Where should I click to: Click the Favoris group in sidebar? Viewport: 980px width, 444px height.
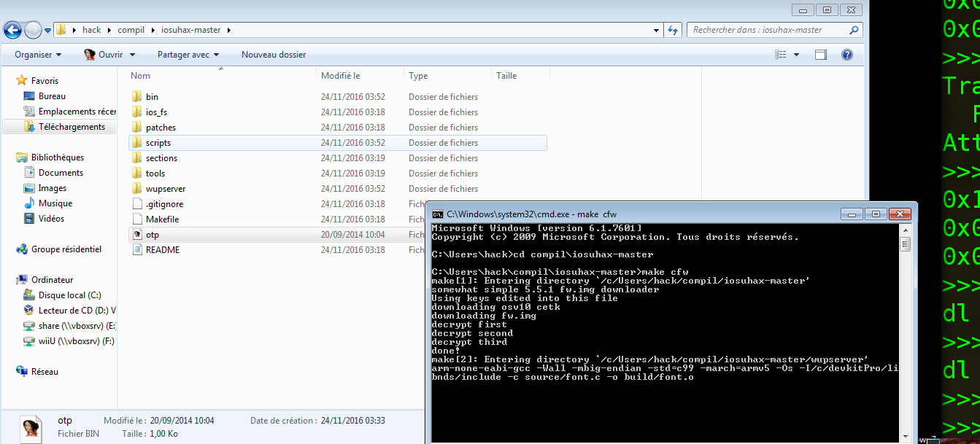(x=45, y=81)
